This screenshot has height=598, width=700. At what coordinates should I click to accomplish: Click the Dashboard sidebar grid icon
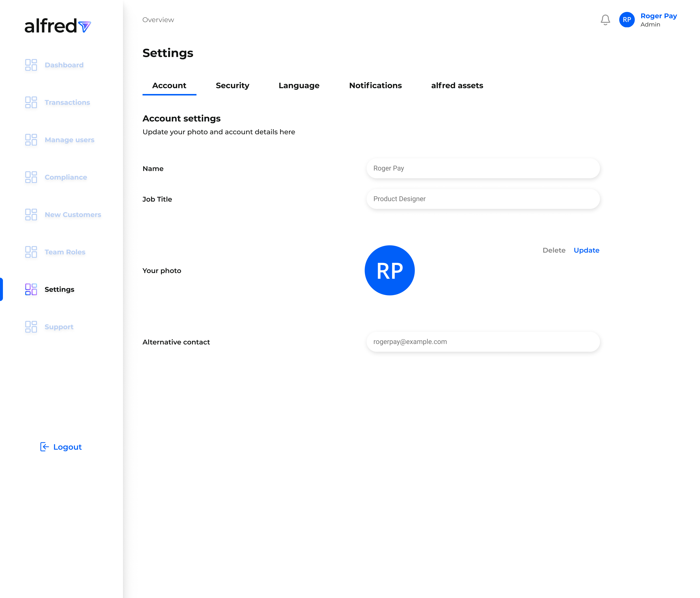pos(31,65)
